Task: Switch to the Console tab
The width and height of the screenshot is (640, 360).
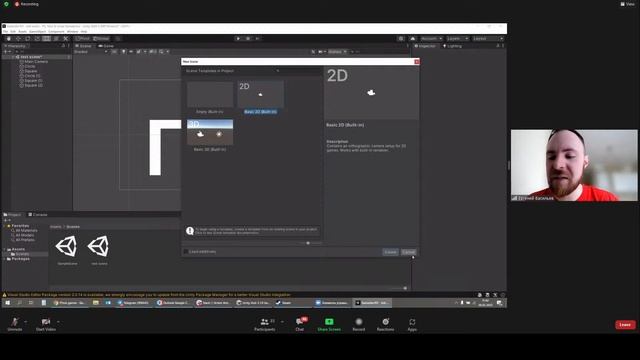Action: click(x=38, y=214)
